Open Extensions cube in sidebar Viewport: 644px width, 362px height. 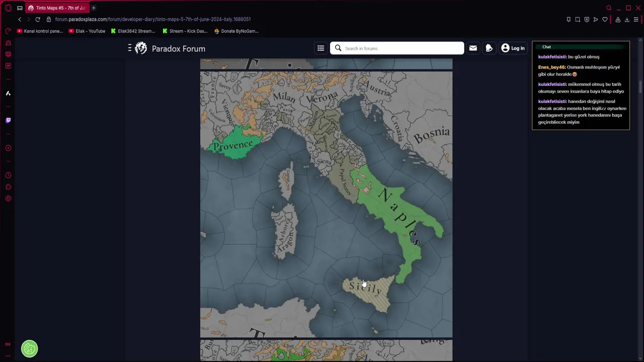8,187
